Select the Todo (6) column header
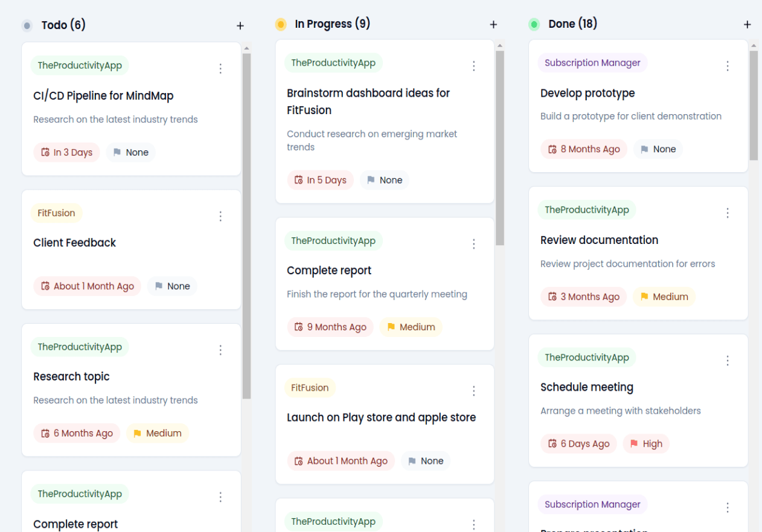Screen dimensions: 762x532 [63, 25]
